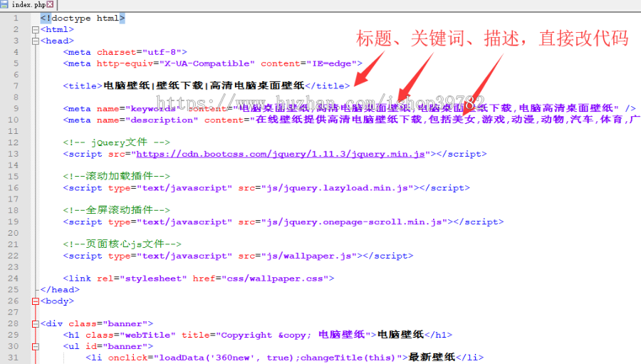
Task: Click the 页面核心js文件 comment
Action: click(x=123, y=244)
